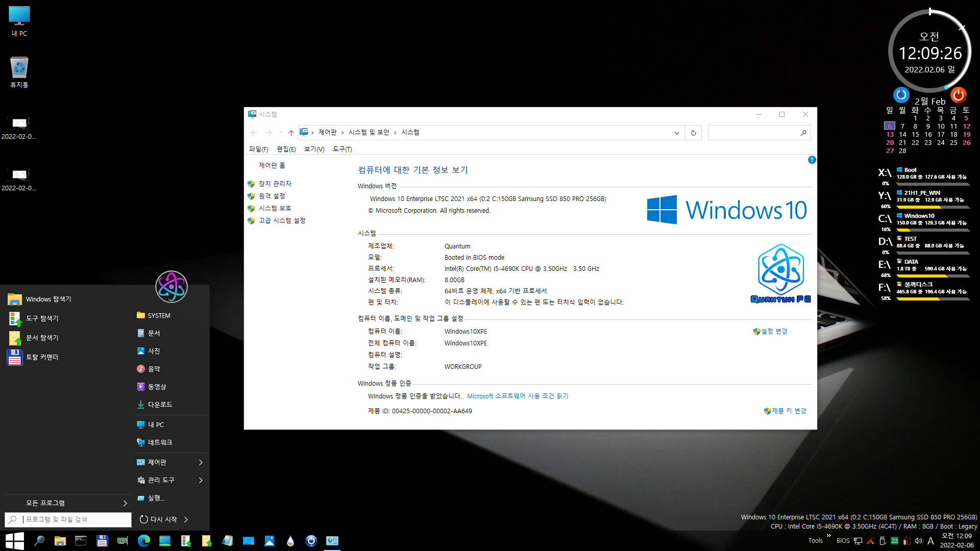
Task: Open the 보기(V) menu
Action: [x=314, y=149]
